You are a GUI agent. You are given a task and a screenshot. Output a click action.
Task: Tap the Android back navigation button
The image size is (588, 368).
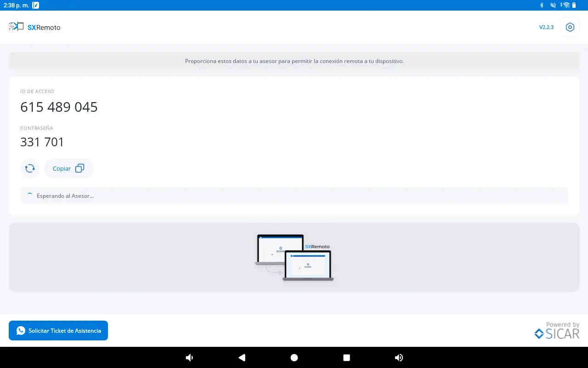tap(242, 357)
